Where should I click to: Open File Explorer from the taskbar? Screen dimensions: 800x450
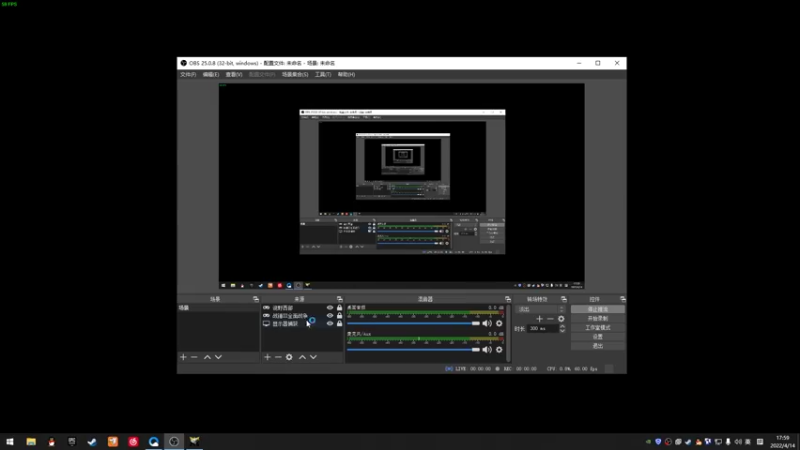click(31, 442)
